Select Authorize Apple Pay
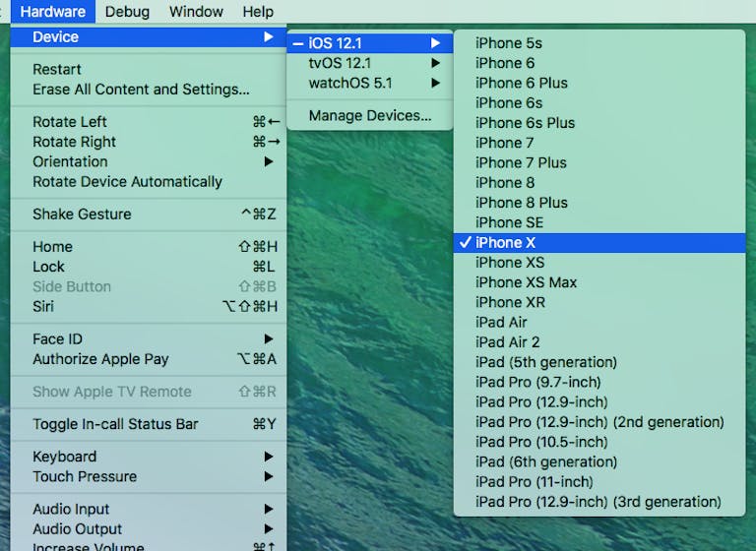 tap(149, 359)
